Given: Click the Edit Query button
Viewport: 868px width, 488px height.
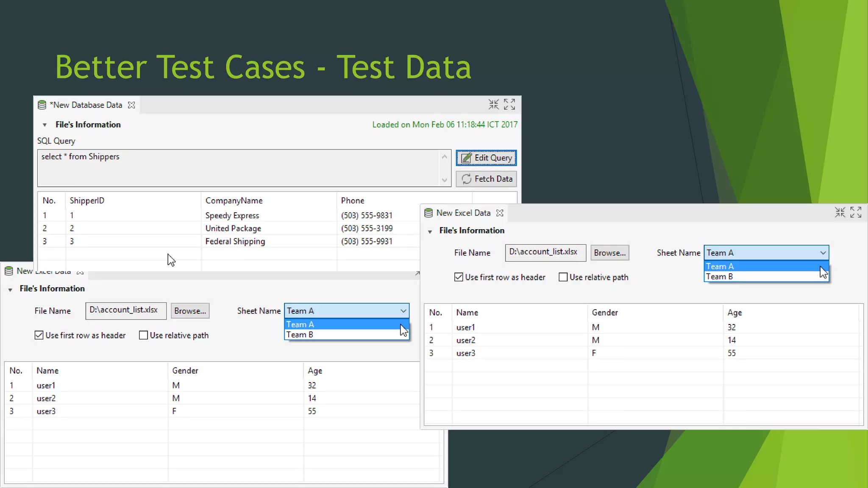Looking at the screenshot, I should pos(486,158).
